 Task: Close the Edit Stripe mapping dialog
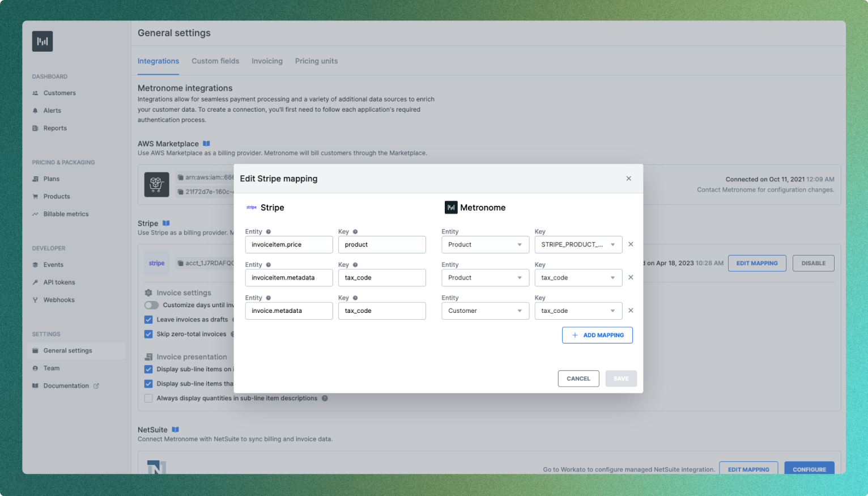tap(628, 179)
